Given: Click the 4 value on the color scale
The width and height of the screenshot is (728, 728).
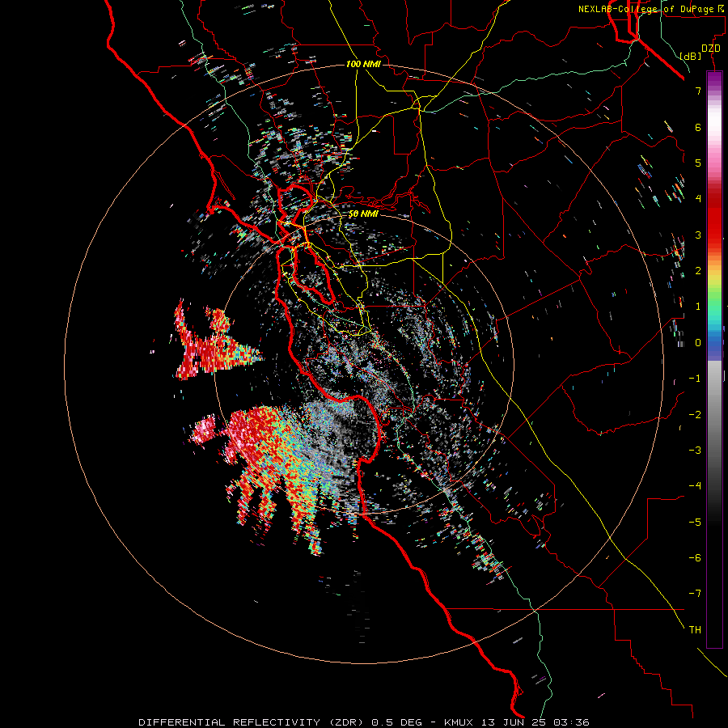Looking at the screenshot, I should 698,199.
